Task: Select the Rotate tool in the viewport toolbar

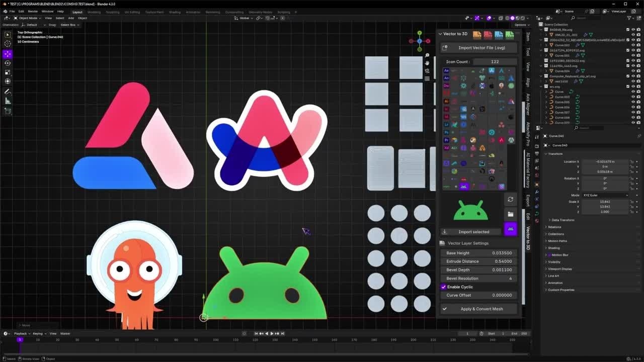Action: 8,63
